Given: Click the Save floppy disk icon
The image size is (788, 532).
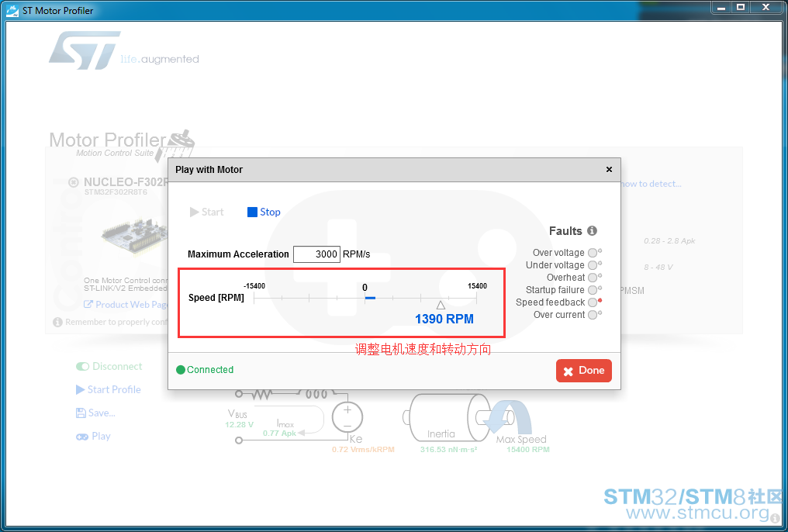Looking at the screenshot, I should click(81, 413).
